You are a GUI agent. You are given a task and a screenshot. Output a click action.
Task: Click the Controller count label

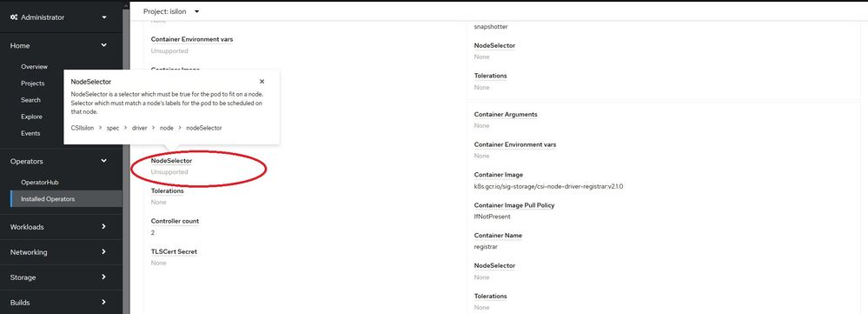175,221
